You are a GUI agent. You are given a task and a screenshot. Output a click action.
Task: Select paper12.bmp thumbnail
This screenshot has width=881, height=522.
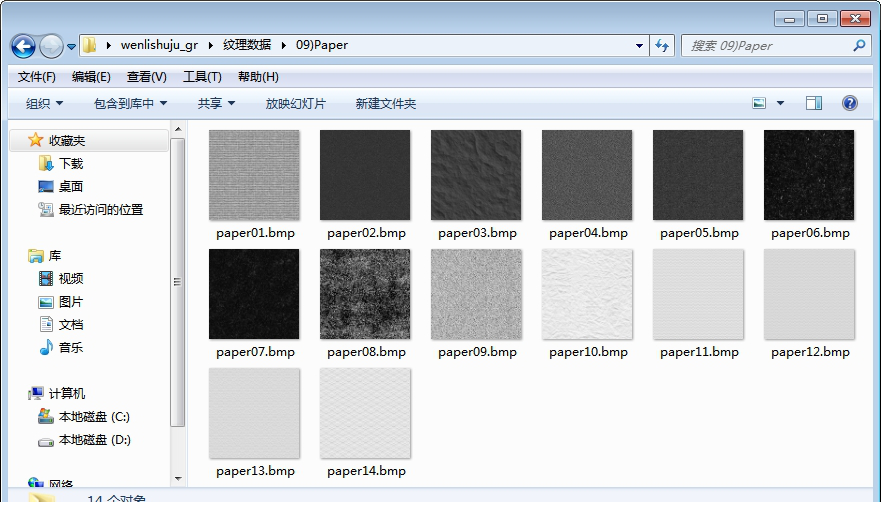[809, 294]
